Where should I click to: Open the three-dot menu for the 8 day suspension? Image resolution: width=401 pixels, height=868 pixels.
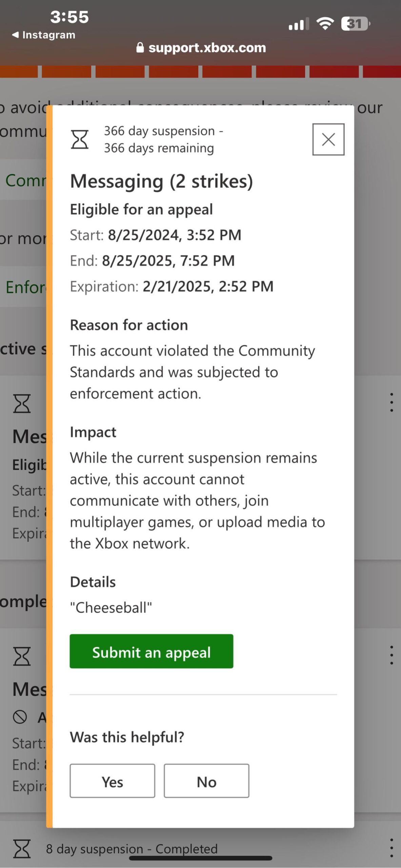392,848
